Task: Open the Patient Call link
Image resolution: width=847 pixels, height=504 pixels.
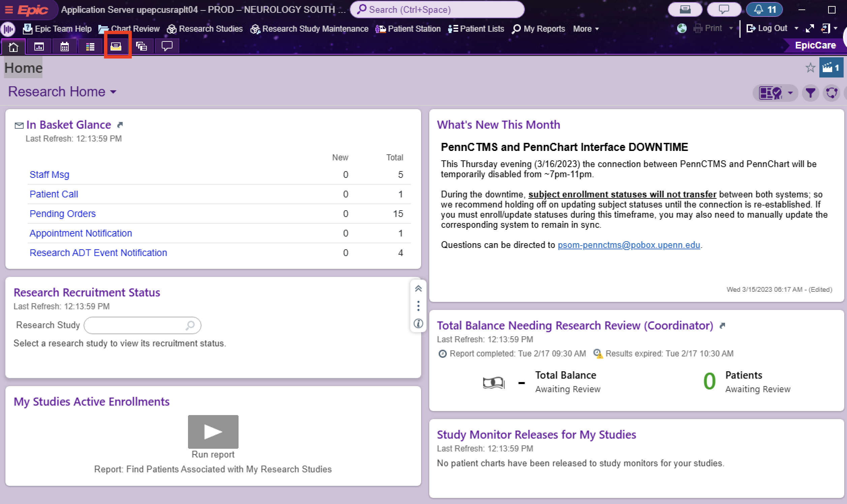Action: [x=54, y=194]
